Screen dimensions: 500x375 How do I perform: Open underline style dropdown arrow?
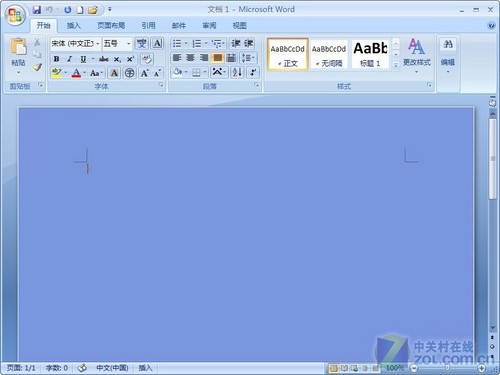point(93,59)
